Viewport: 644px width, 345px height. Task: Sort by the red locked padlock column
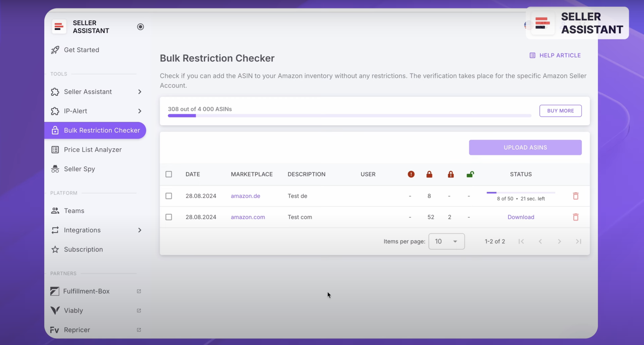[429, 174]
